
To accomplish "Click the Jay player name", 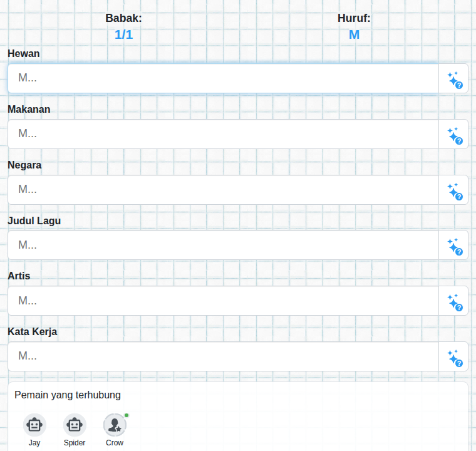I will [x=34, y=443].
